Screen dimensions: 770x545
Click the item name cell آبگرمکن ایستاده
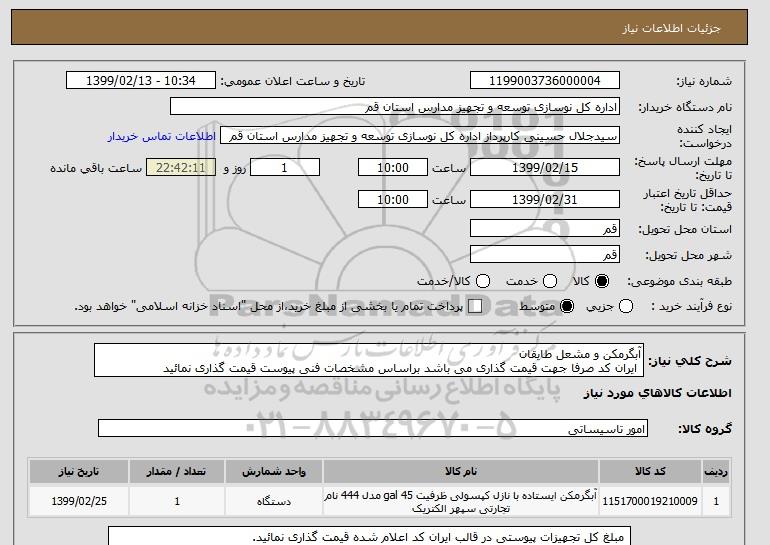pyautogui.click(x=461, y=501)
